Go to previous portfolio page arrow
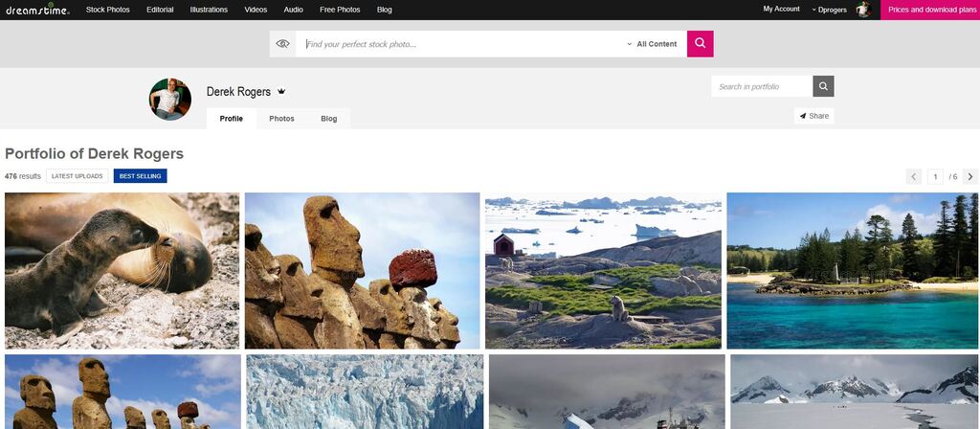Screen dimensions: 980x429 (914, 176)
